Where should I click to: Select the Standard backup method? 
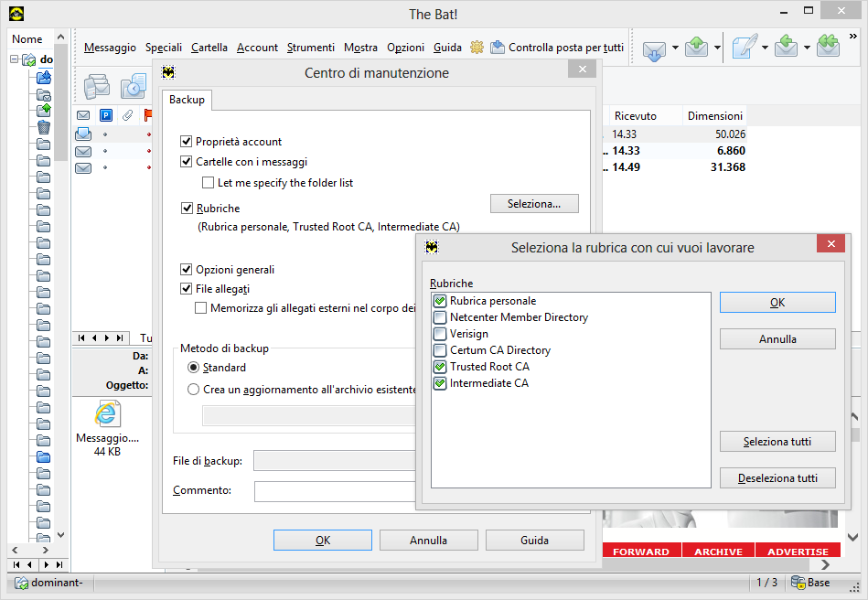193,368
